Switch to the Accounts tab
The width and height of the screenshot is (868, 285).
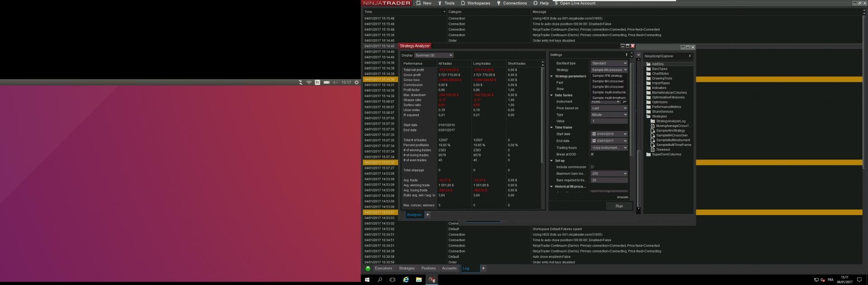point(449,268)
